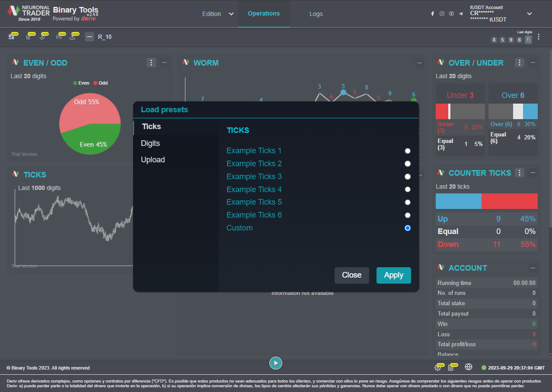This screenshot has width=552, height=392.
Task: Click the language globe icon in the footer
Action: tap(469, 367)
